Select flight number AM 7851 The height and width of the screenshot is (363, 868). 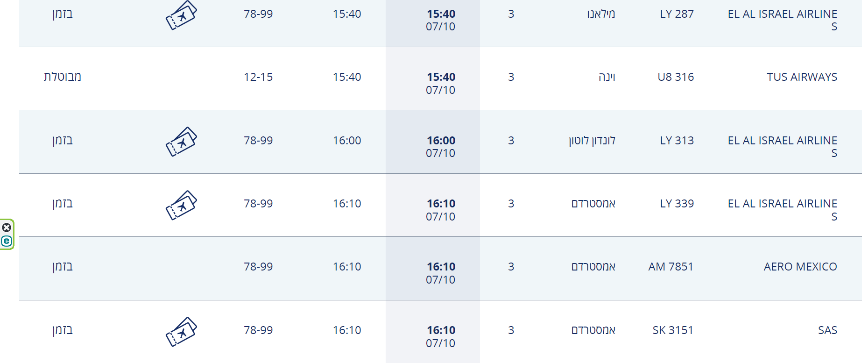670,267
